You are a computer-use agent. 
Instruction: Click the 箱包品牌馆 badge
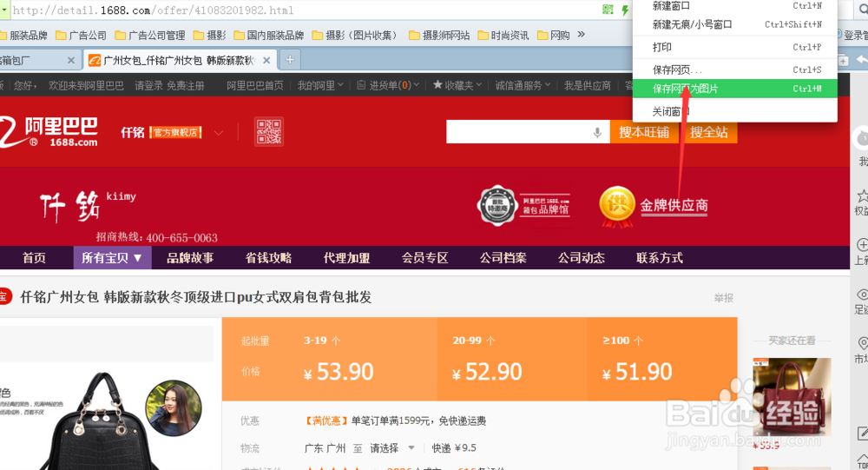coord(523,206)
